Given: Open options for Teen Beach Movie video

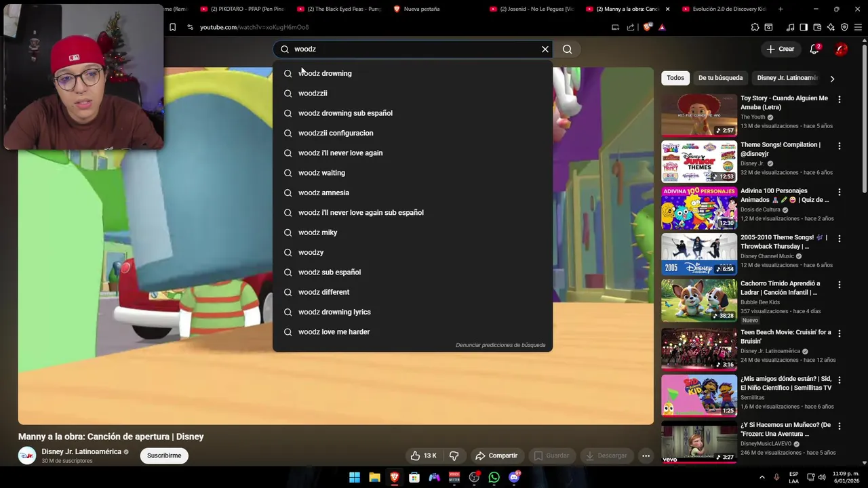Looking at the screenshot, I should tap(840, 333).
